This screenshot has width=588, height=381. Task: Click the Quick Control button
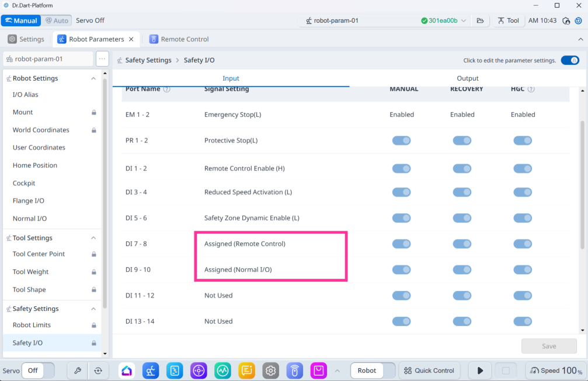(x=429, y=370)
